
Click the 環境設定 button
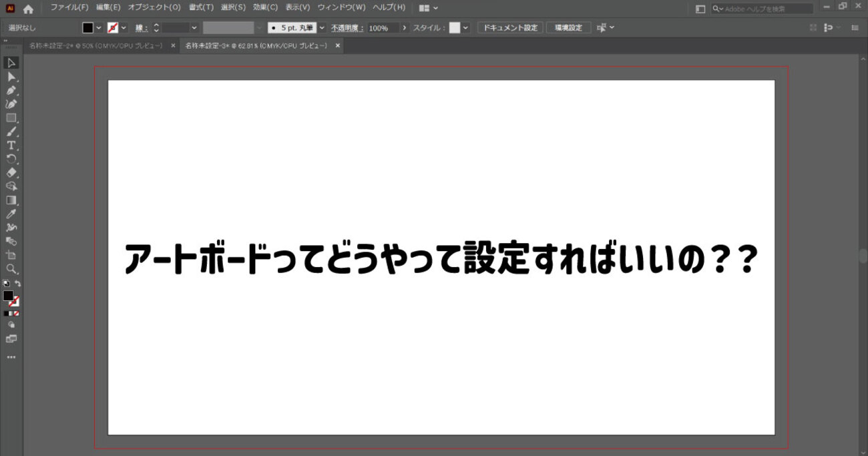568,28
